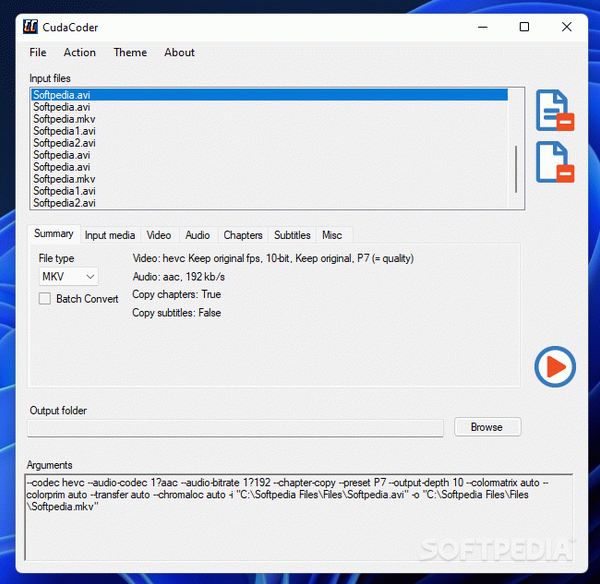Click the input files list scrollbar thumb
This screenshot has width=600, height=584.
[x=516, y=169]
